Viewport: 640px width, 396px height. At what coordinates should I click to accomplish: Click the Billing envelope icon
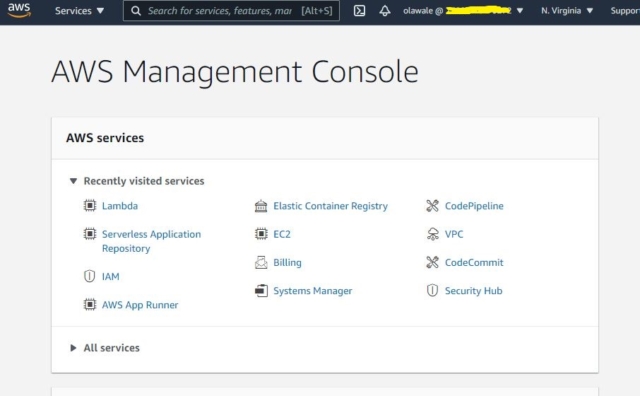(261, 262)
